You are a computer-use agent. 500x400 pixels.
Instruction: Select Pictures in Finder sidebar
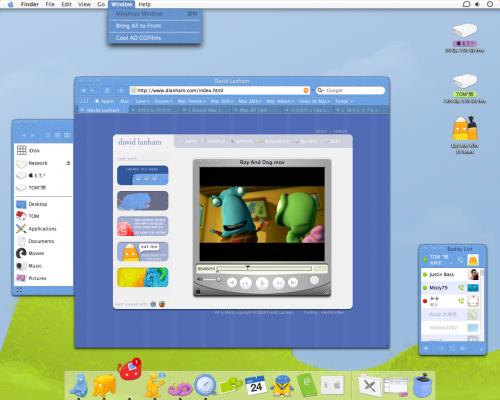point(43,278)
